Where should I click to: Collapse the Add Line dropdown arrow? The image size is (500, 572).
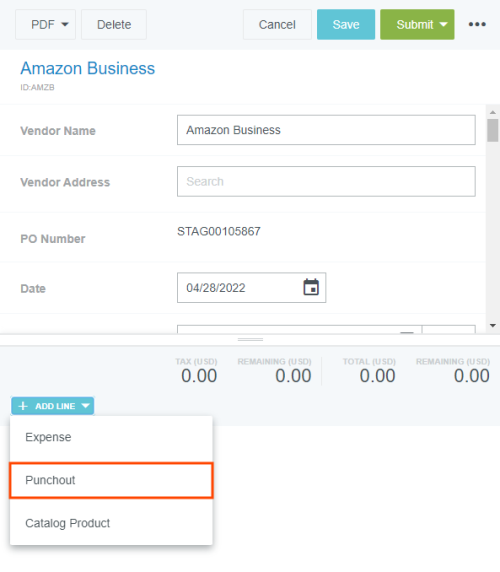86,406
